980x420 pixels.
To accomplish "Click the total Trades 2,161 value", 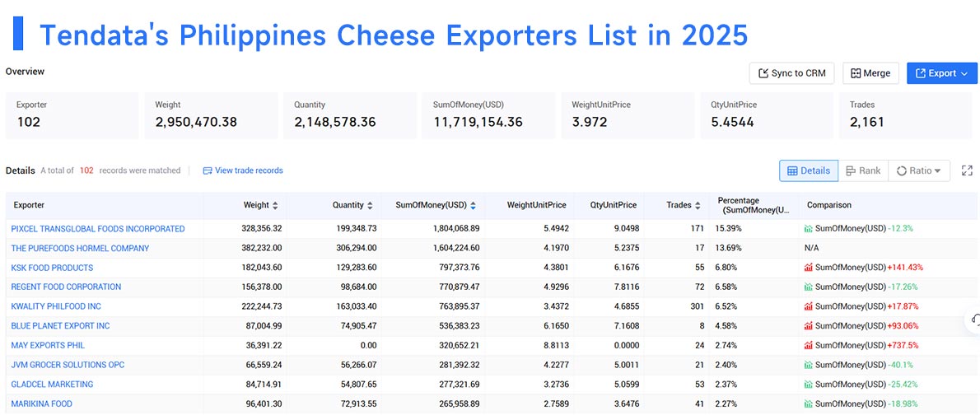I will click(867, 122).
